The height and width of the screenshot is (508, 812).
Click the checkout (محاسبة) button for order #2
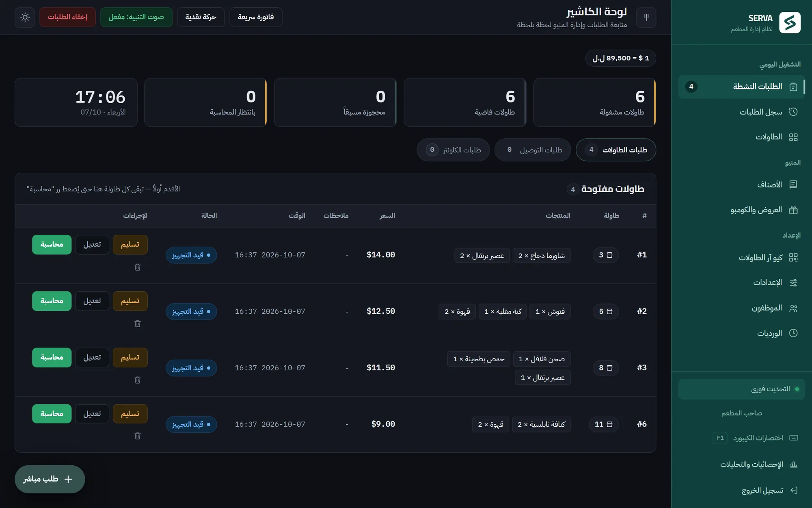(52, 301)
